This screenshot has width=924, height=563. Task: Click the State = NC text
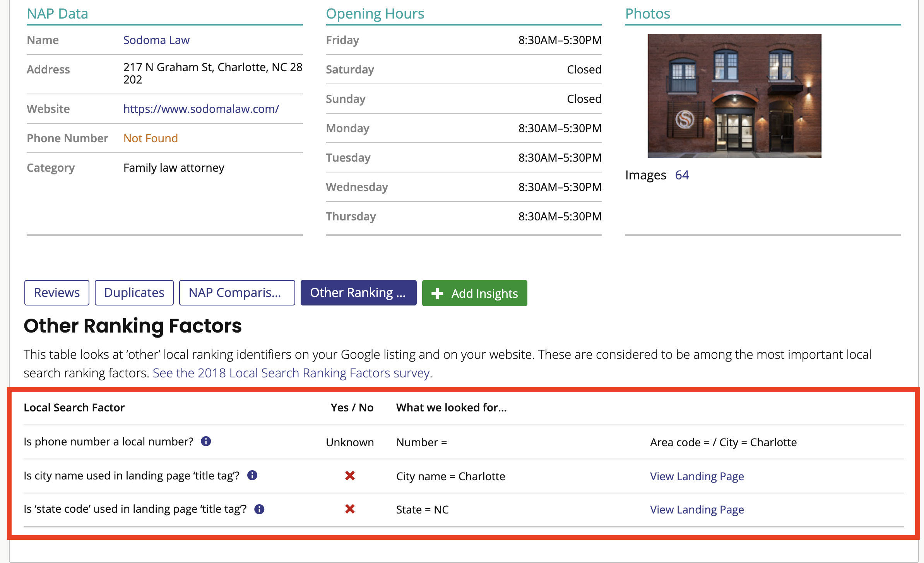tap(423, 510)
